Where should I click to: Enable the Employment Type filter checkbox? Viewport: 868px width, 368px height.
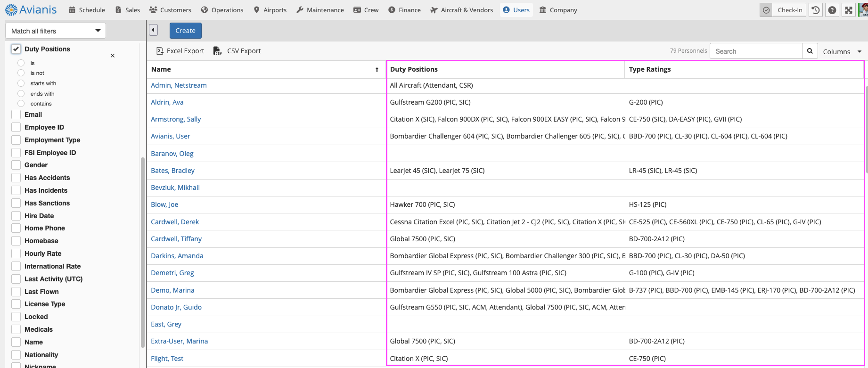[x=16, y=140]
